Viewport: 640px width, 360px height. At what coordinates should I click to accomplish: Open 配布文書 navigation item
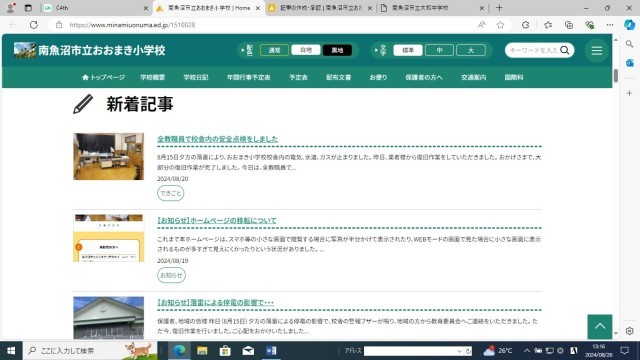click(338, 77)
